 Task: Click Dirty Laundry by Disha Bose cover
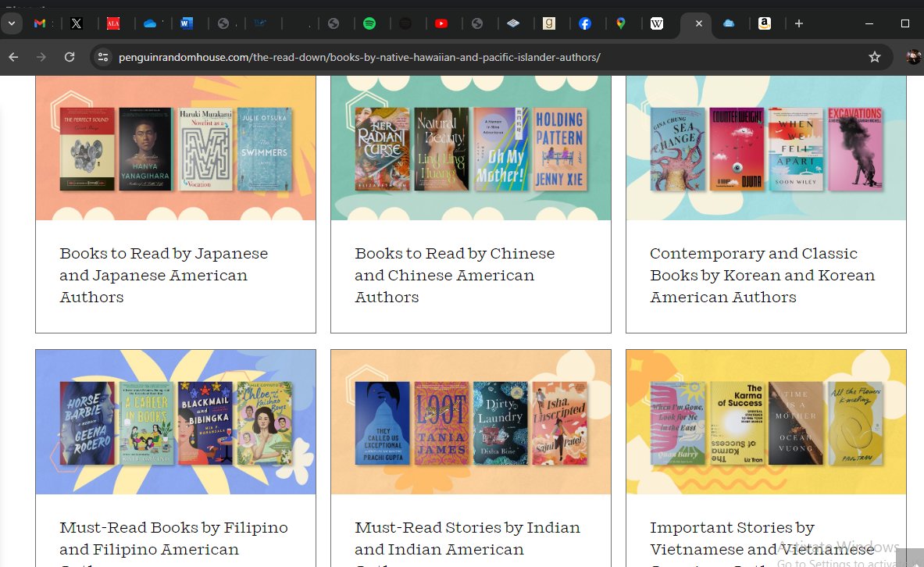coord(501,423)
